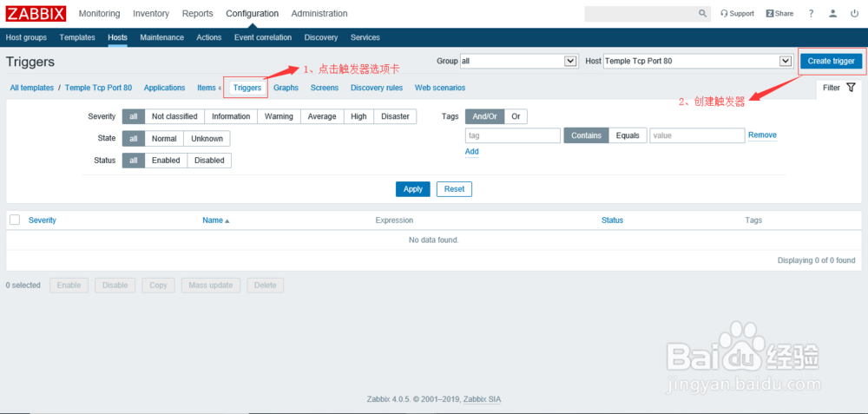Viewport: 868px width, 414px height.
Task: Focus the tag value input field
Action: point(698,135)
